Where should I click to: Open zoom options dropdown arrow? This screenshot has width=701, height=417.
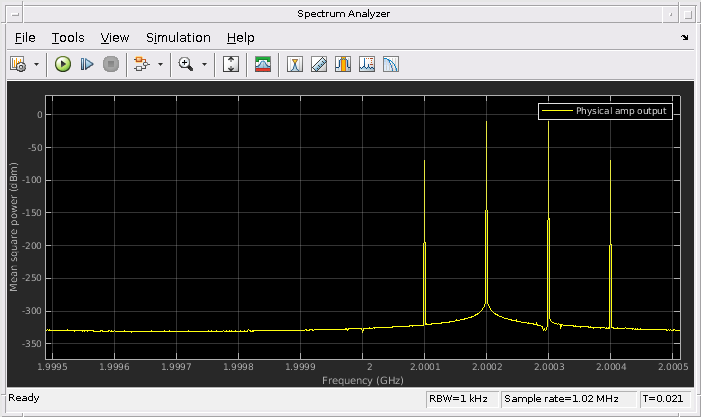coord(204,64)
